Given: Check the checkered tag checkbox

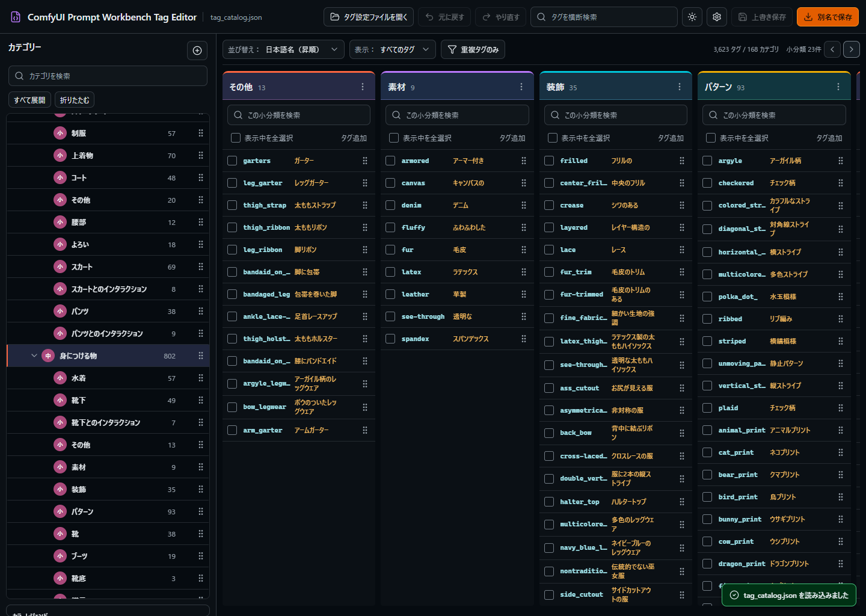Looking at the screenshot, I should pos(707,183).
